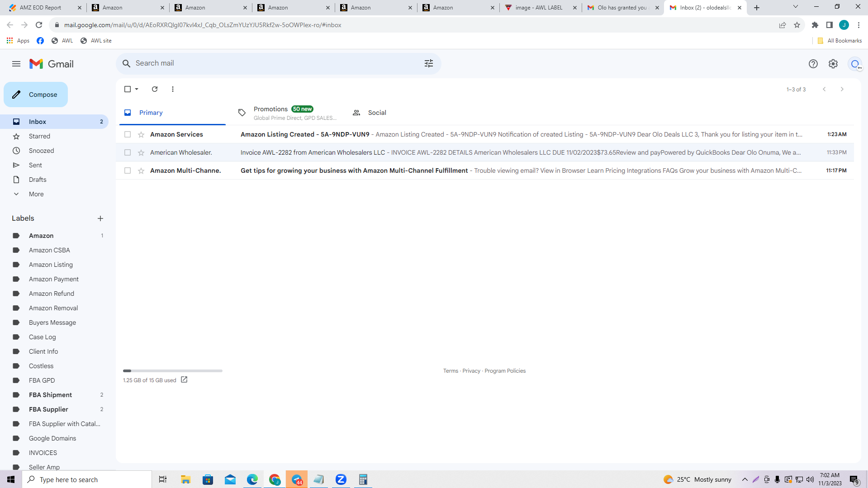The image size is (868, 488).
Task: Open Calculator from taskbar
Action: pyautogui.click(x=363, y=479)
